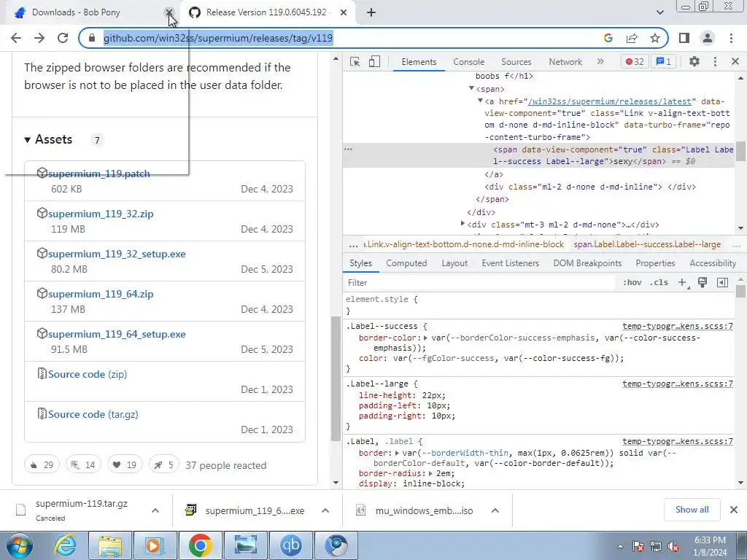Screen dimensions: 747x560
Task: Open Chrome three-dot menu
Action: tap(731, 38)
